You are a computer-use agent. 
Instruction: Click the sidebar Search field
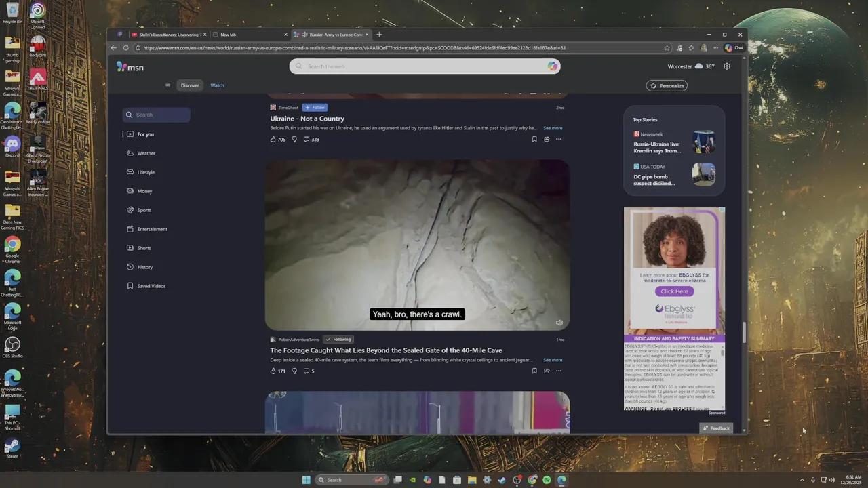pos(156,115)
